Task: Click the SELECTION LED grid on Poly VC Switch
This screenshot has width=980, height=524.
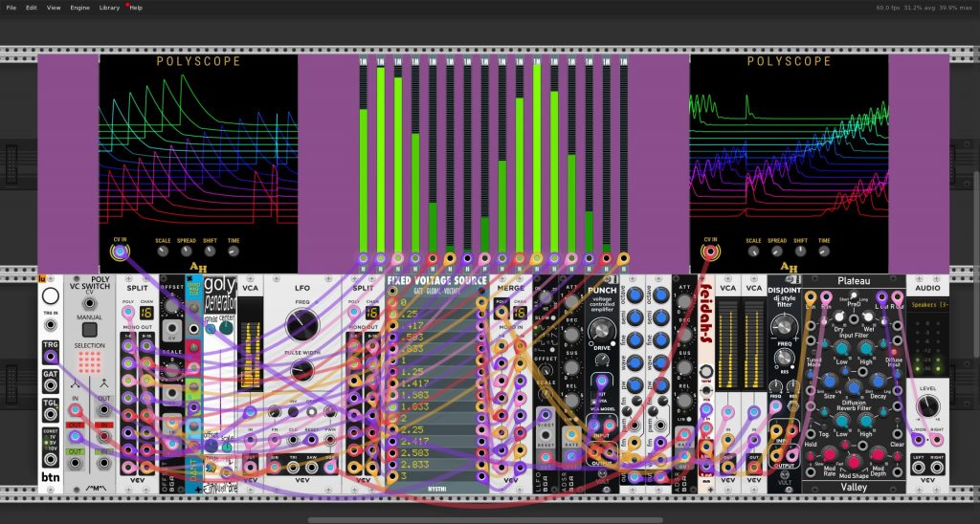Action: [89, 361]
